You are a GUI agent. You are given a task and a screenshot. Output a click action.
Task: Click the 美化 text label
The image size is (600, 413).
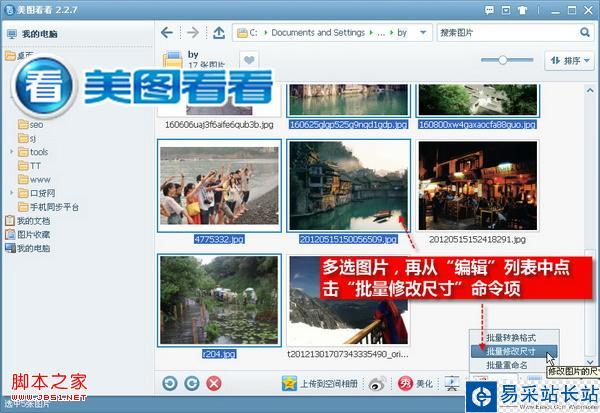pyautogui.click(x=424, y=384)
